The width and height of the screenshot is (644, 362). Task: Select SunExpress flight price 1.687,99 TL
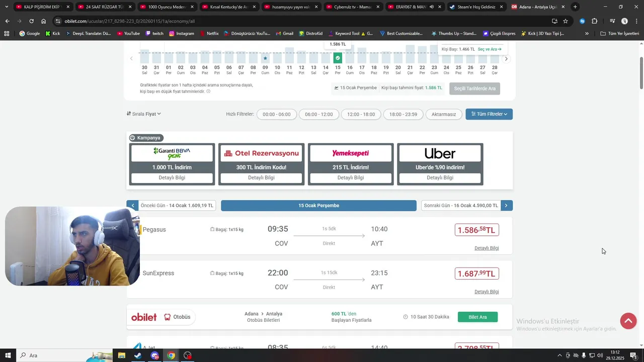(476, 274)
